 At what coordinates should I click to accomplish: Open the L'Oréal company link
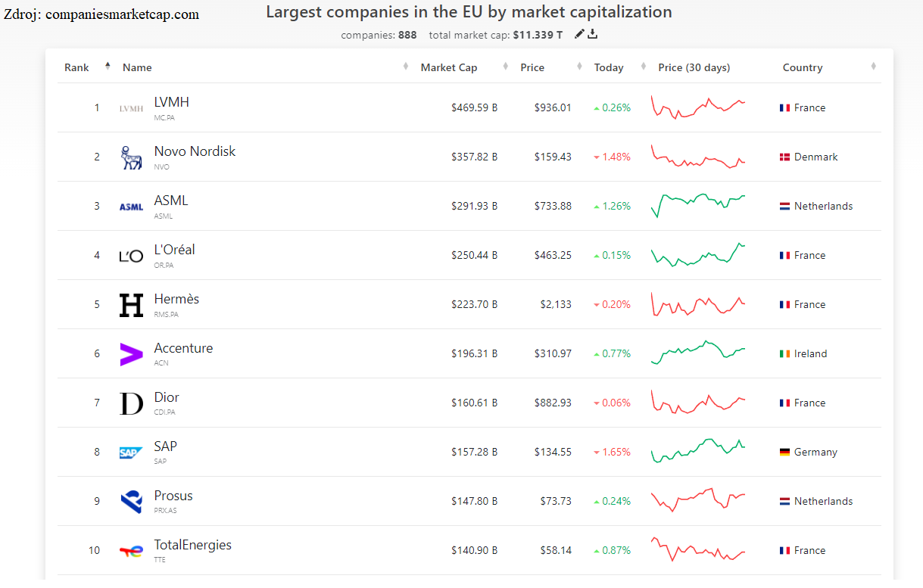pos(174,250)
